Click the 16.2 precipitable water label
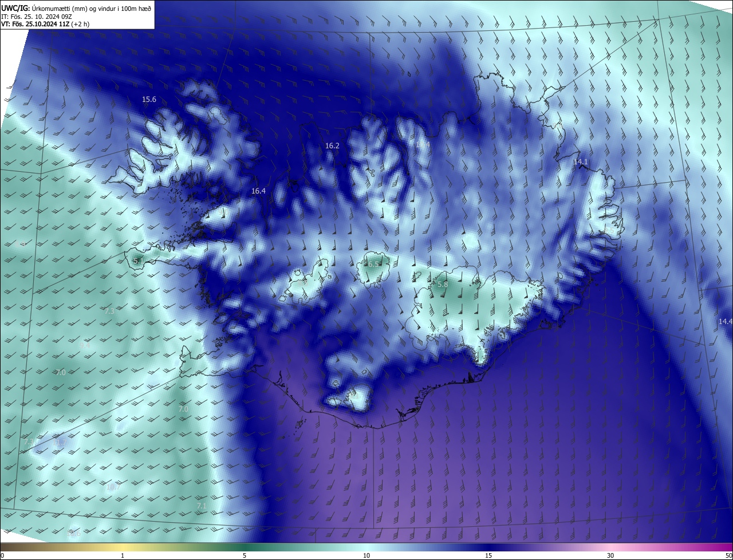 [x=332, y=146]
